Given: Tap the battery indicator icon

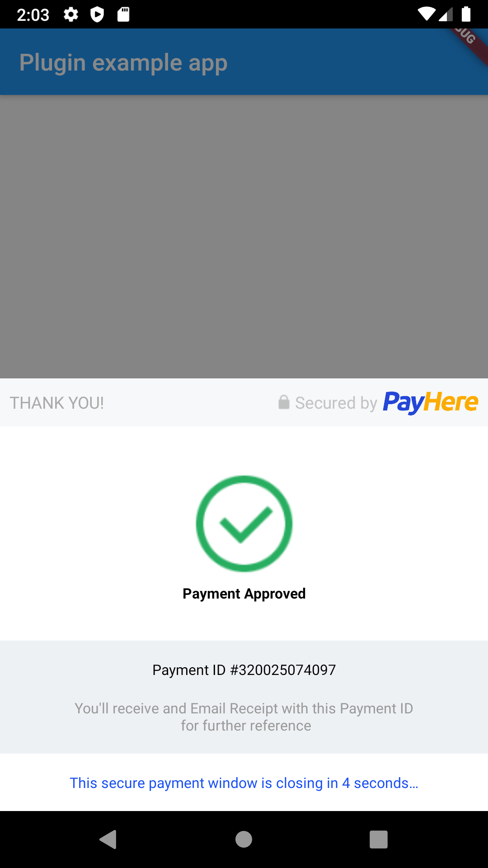Looking at the screenshot, I should [466, 14].
